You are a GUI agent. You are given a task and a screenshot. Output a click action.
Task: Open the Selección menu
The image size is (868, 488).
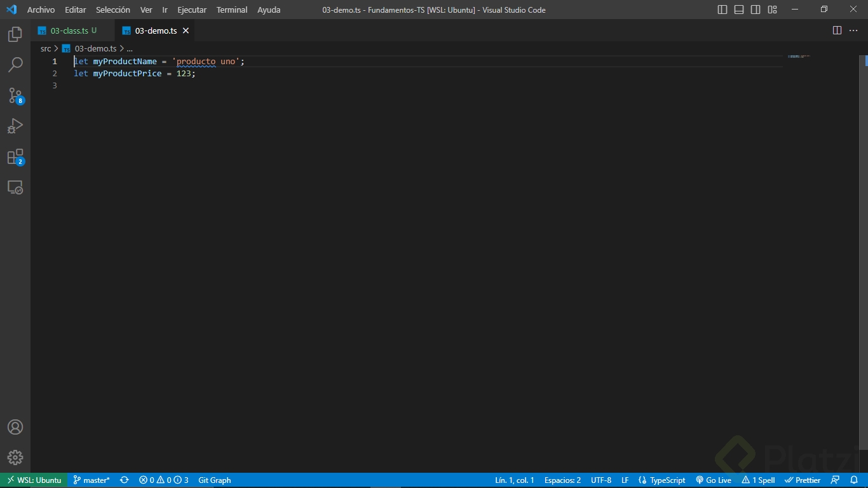[x=113, y=10]
